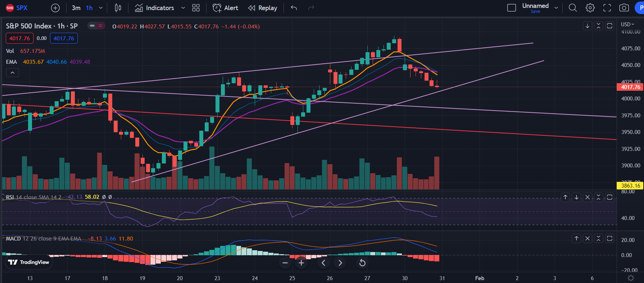Click the 4075.00 price scale label

(631, 48)
